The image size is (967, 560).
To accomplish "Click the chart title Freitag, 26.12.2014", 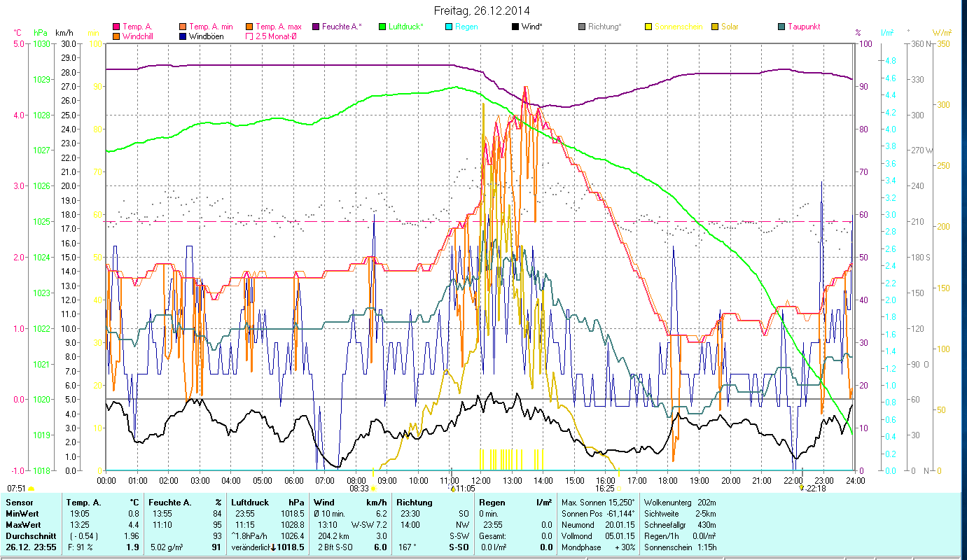I will [x=482, y=10].
